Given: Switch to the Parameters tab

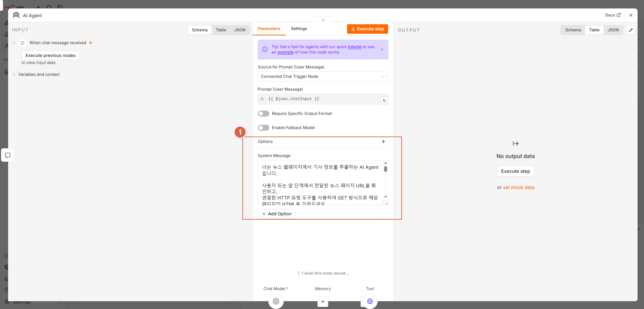Looking at the screenshot, I should 269,29.
